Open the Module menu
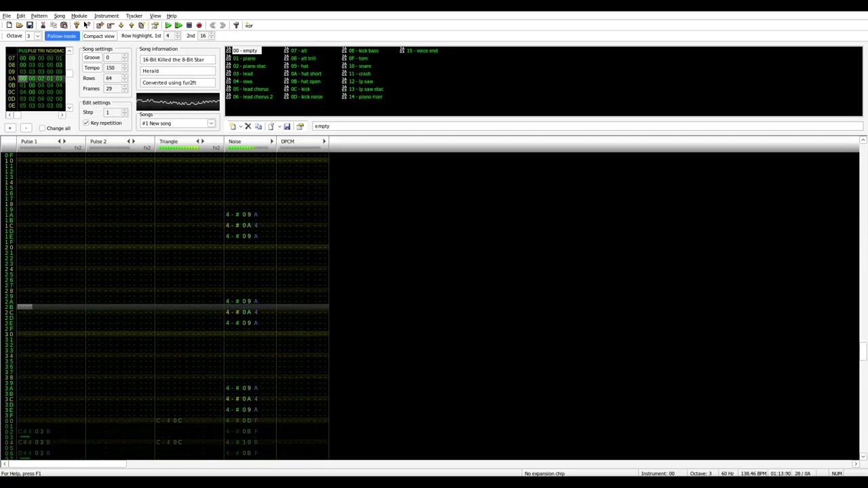 tap(79, 16)
